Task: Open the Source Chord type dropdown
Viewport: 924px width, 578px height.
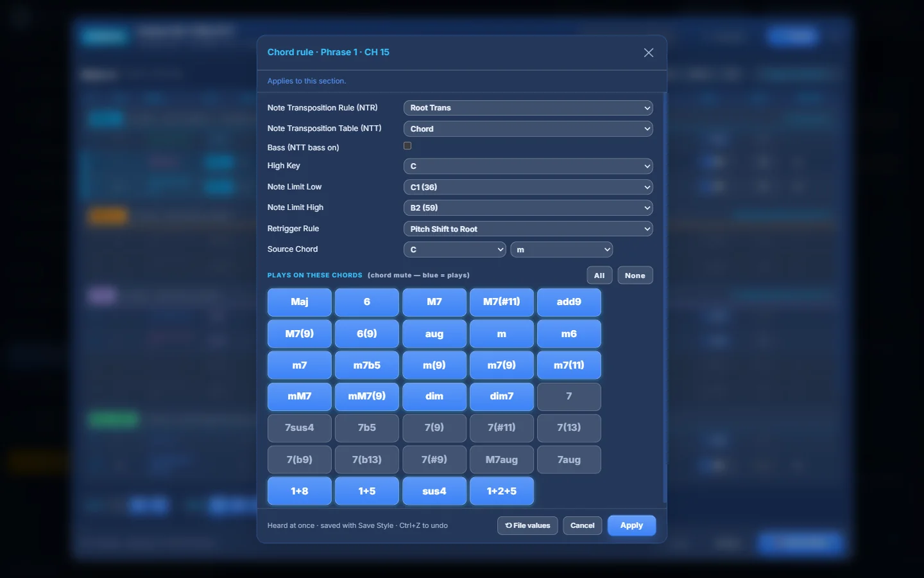Action: (x=561, y=249)
